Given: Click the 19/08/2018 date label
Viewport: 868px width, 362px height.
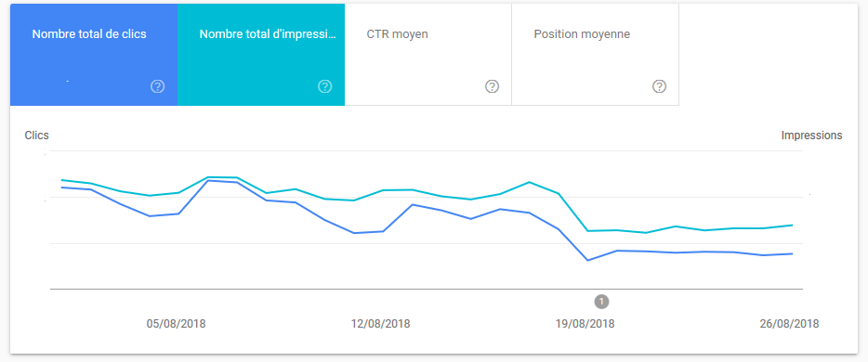Looking at the screenshot, I should pyautogui.click(x=585, y=324).
